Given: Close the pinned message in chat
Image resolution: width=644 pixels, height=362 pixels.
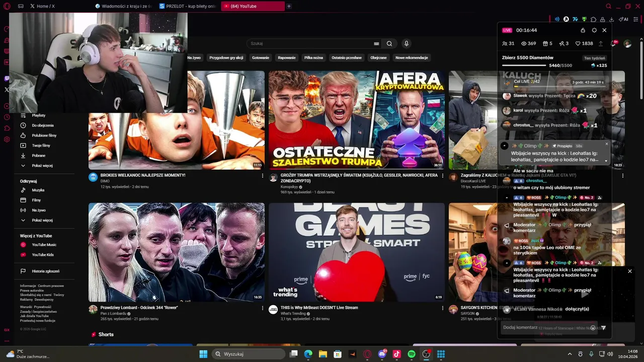Looking at the screenshot, I should pos(606,144).
